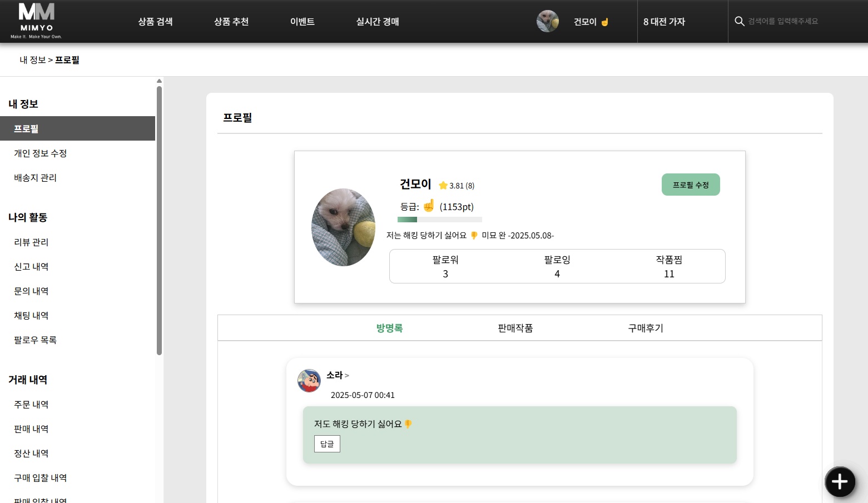Open 상품 추천 in top navigation
The image size is (868, 503).
coord(231,22)
